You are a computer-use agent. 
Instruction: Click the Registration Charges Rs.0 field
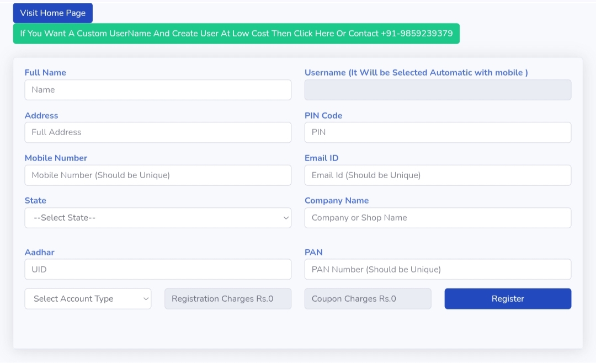coord(228,299)
